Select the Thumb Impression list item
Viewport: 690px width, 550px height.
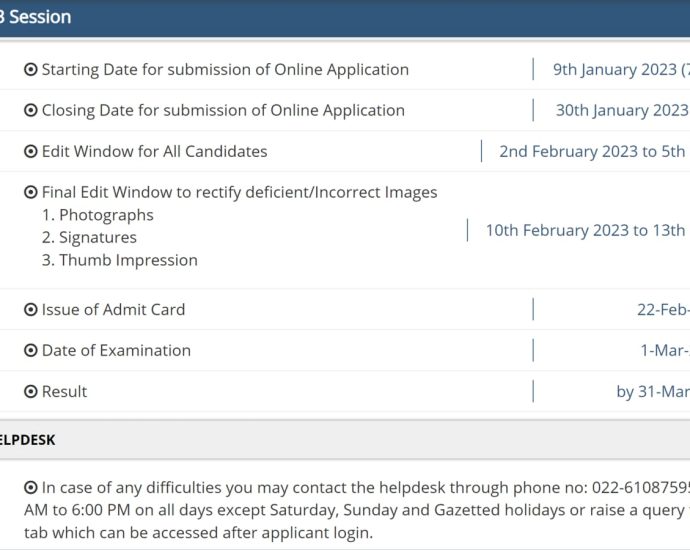(119, 260)
